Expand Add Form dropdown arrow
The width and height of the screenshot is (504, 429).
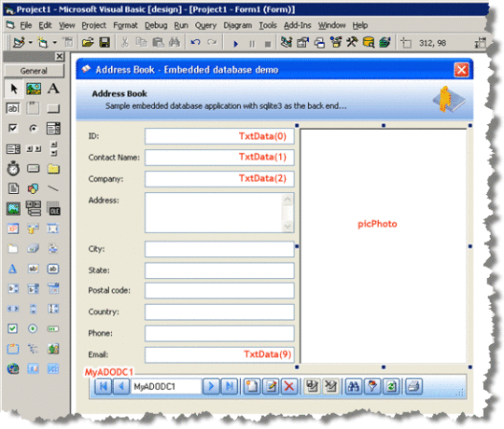55,42
